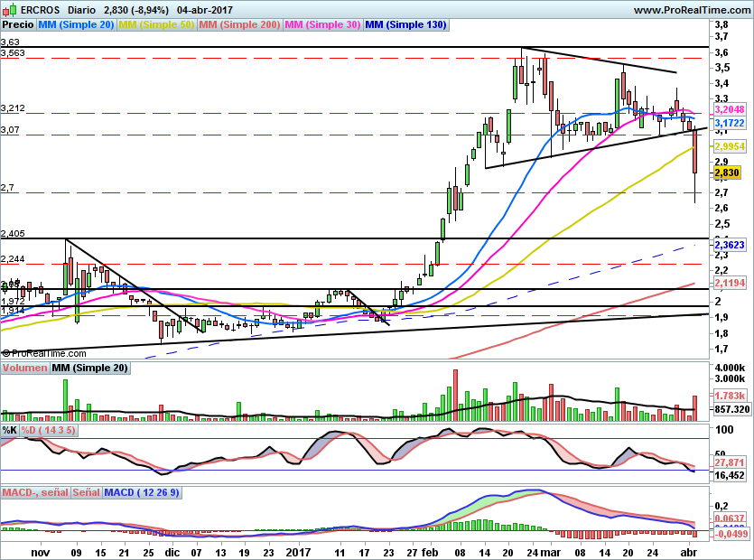Open the MACD (12 26 9) label
Screen dimensions: 754x560
tap(142, 492)
